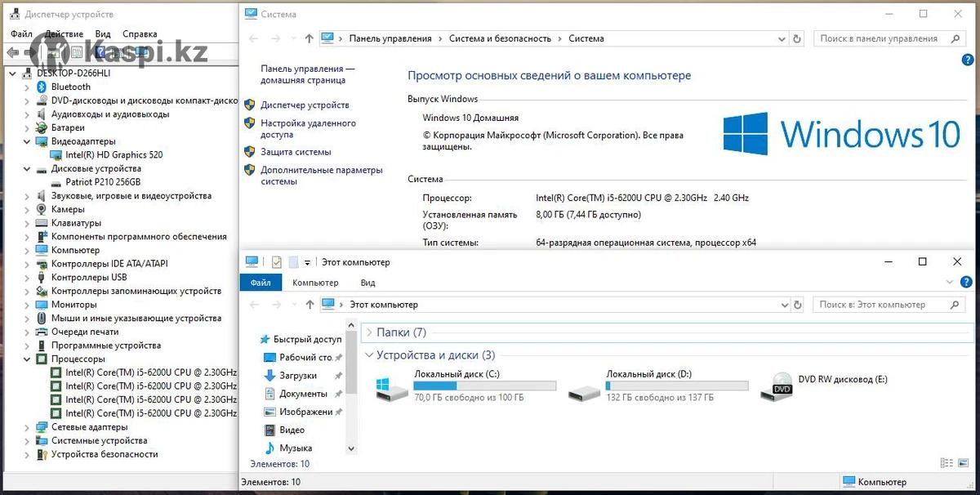Screen dimensions: 980x495
Task: Click the Устройства безопасности icon
Action: pos(42,454)
